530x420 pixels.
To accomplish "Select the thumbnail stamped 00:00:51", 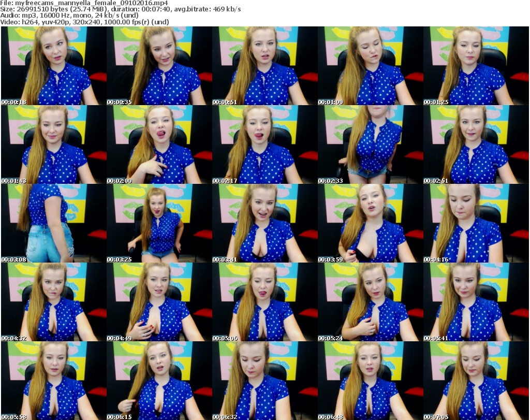I will (264, 66).
